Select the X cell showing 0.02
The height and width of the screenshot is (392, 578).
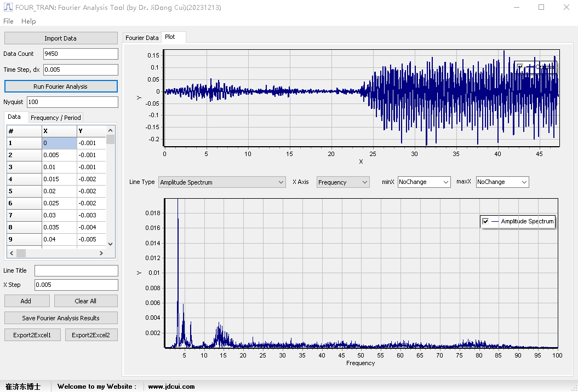[x=59, y=191]
